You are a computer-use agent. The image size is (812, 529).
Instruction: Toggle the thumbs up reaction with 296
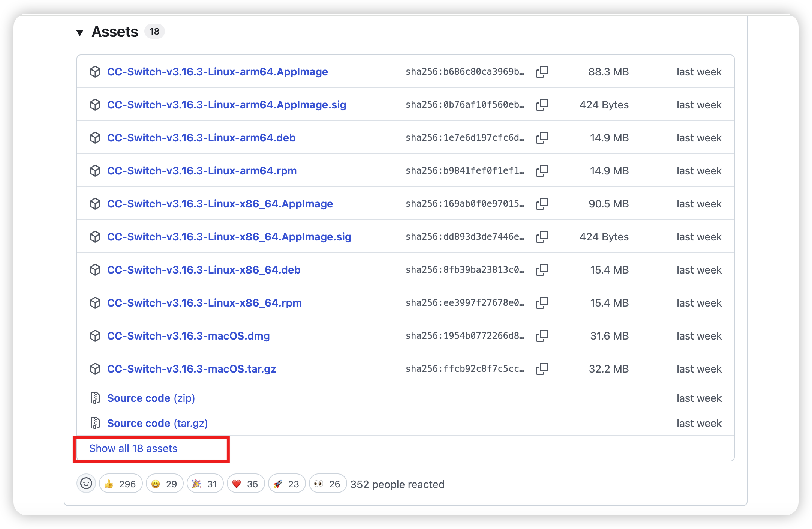pos(121,484)
